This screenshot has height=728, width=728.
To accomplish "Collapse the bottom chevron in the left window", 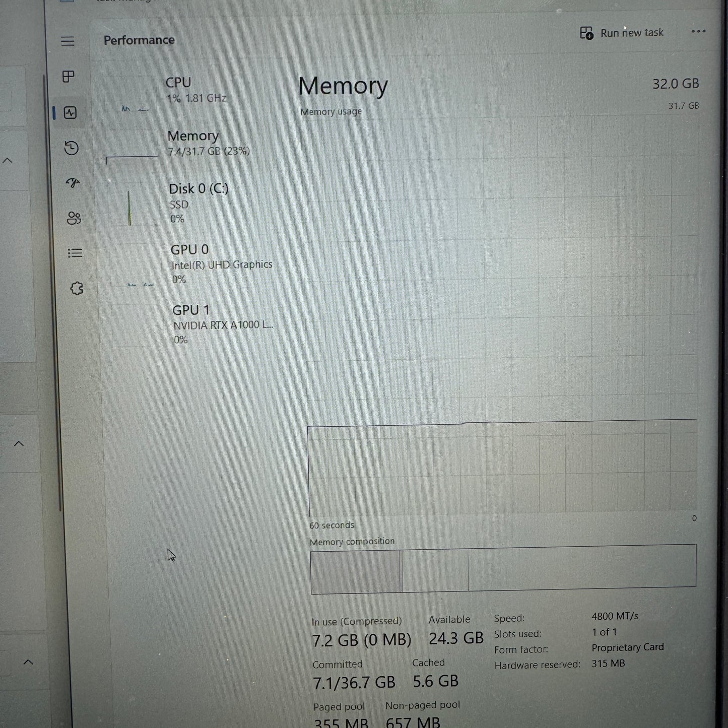I will [x=28, y=662].
